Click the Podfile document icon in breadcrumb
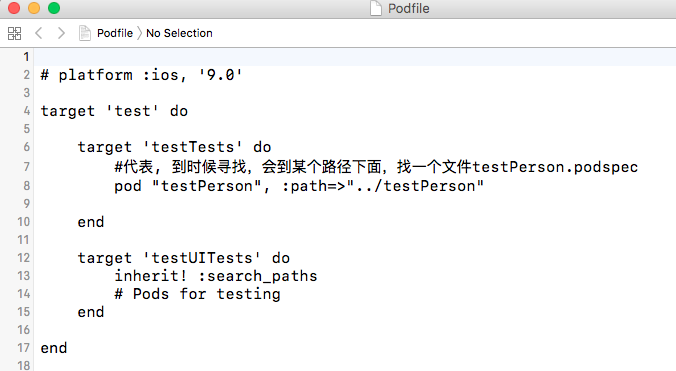The height and width of the screenshot is (371, 676). tap(84, 33)
